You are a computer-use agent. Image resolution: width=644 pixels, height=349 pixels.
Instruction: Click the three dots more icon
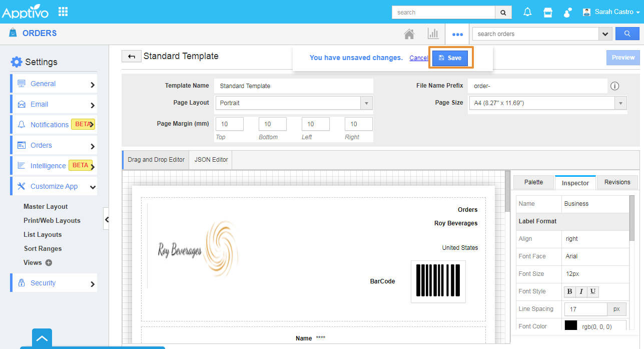457,34
